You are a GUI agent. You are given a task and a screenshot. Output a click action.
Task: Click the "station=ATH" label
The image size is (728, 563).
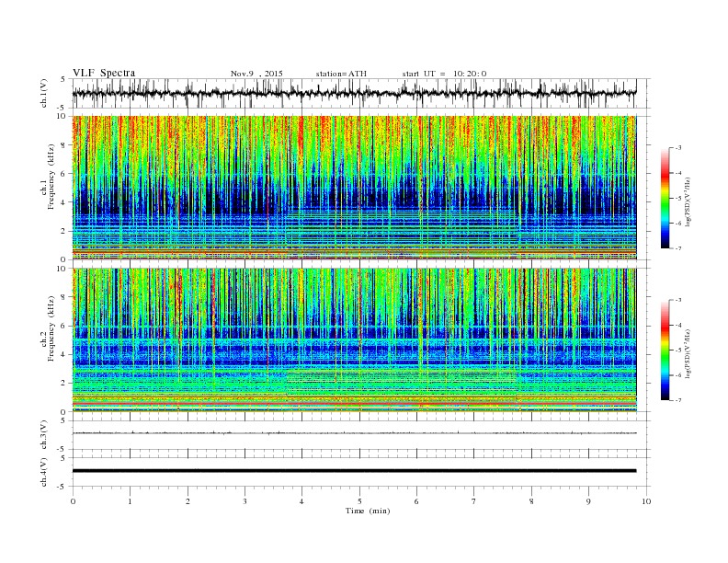pyautogui.click(x=341, y=74)
